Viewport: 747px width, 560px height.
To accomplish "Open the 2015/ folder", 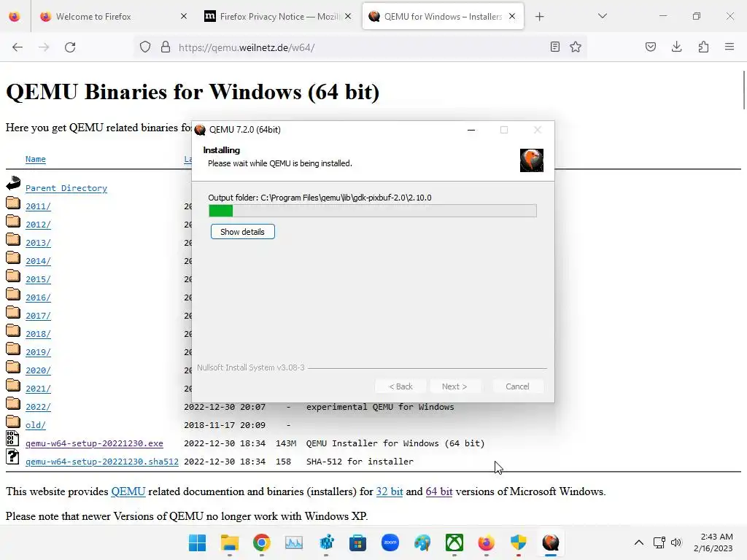I will coord(38,279).
